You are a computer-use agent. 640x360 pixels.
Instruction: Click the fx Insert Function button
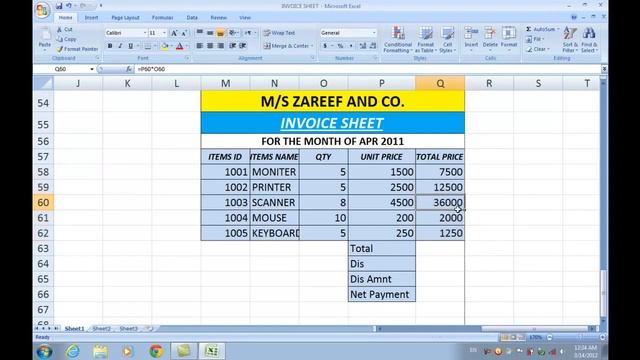pyautogui.click(x=129, y=69)
